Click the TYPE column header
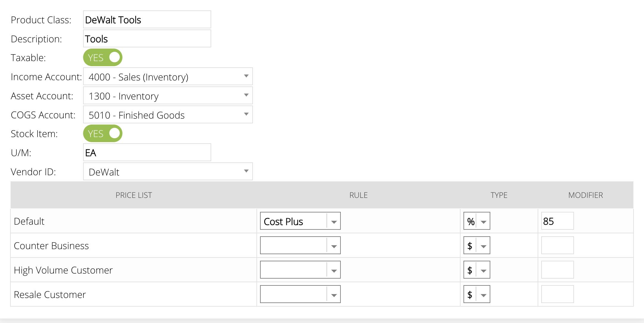 pyautogui.click(x=499, y=195)
